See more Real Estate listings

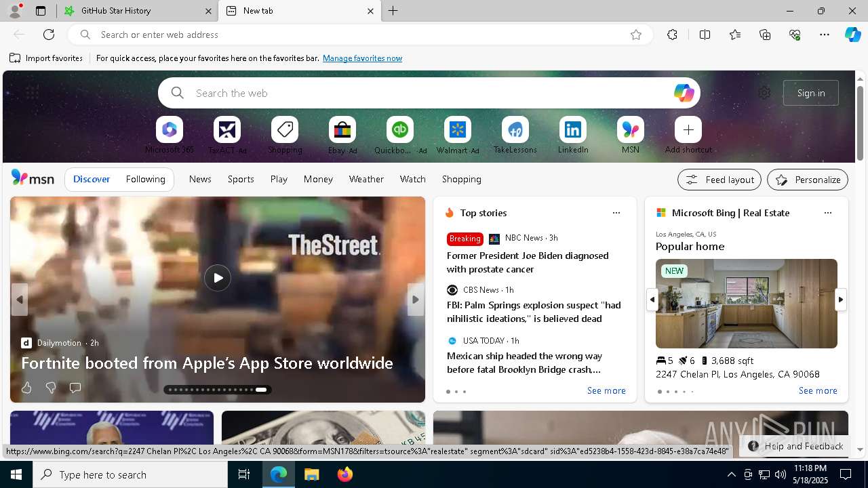(x=818, y=391)
